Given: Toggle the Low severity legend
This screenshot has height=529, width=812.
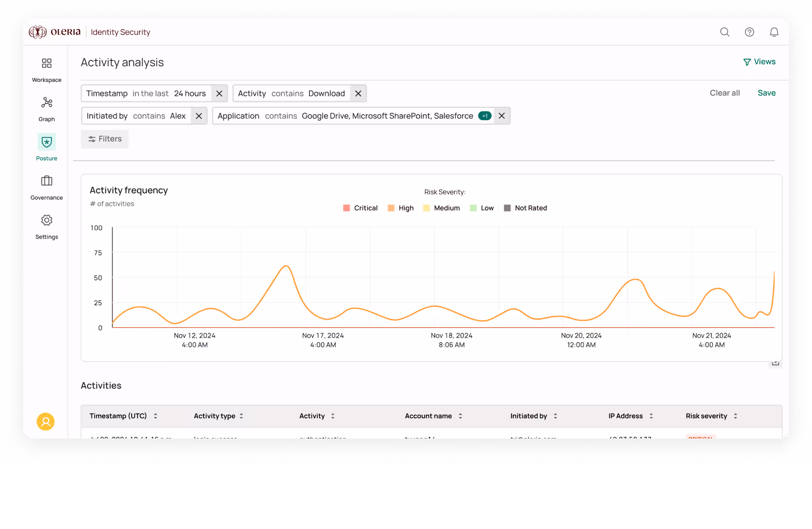Looking at the screenshot, I should point(482,208).
